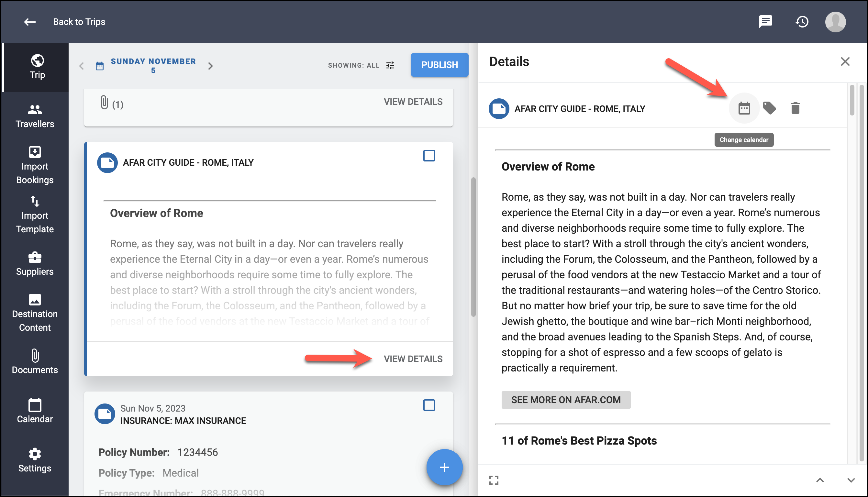Open Import Bookings in sidebar
The image size is (868, 497).
click(x=35, y=165)
